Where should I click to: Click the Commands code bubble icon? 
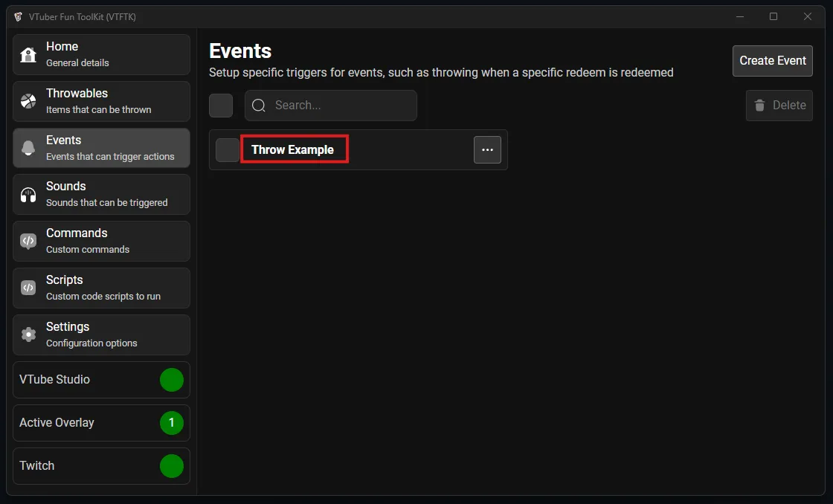(x=28, y=241)
